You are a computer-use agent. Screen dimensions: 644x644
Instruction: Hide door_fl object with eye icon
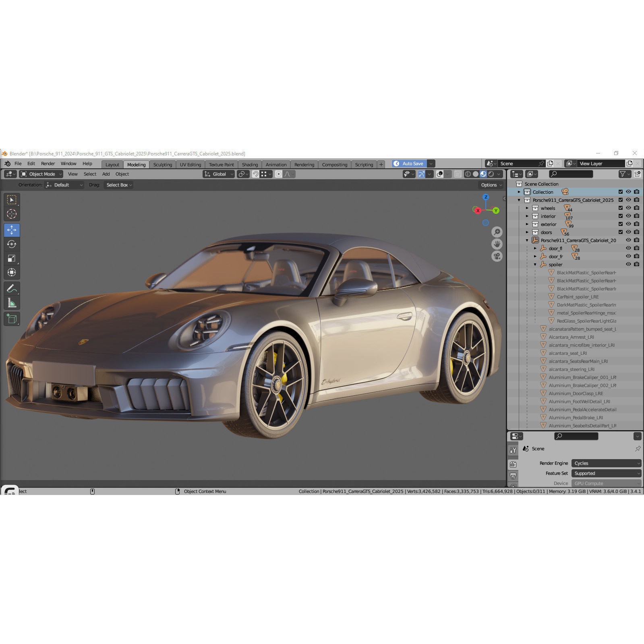point(628,248)
